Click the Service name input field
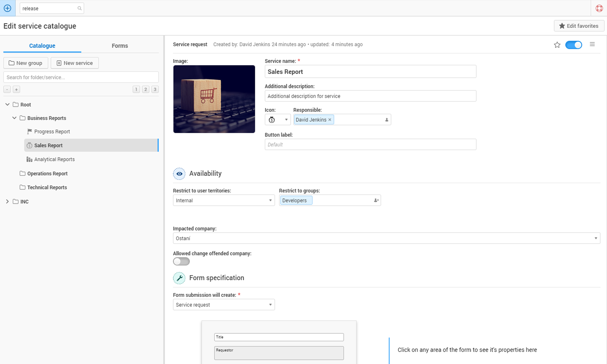 pos(370,72)
